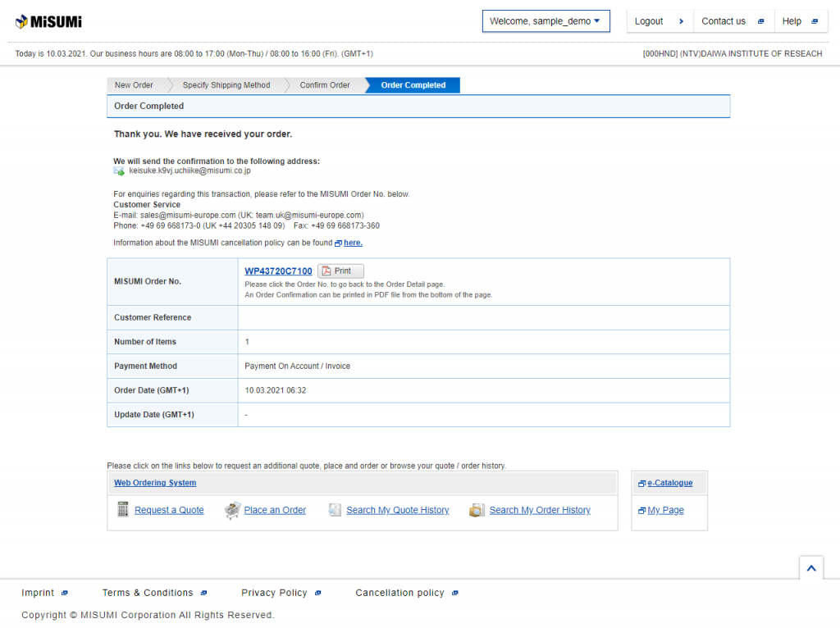
Task: Click the external-link icon beside Help
Action: click(x=815, y=21)
